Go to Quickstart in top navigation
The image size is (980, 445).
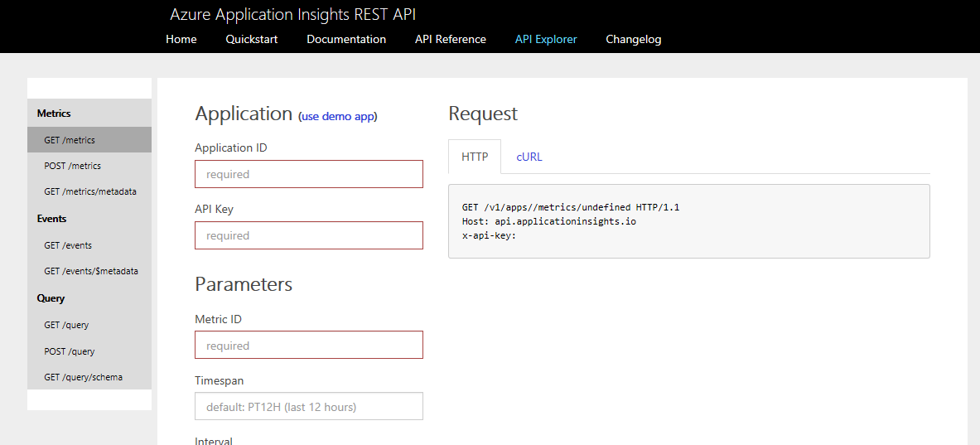click(x=251, y=39)
